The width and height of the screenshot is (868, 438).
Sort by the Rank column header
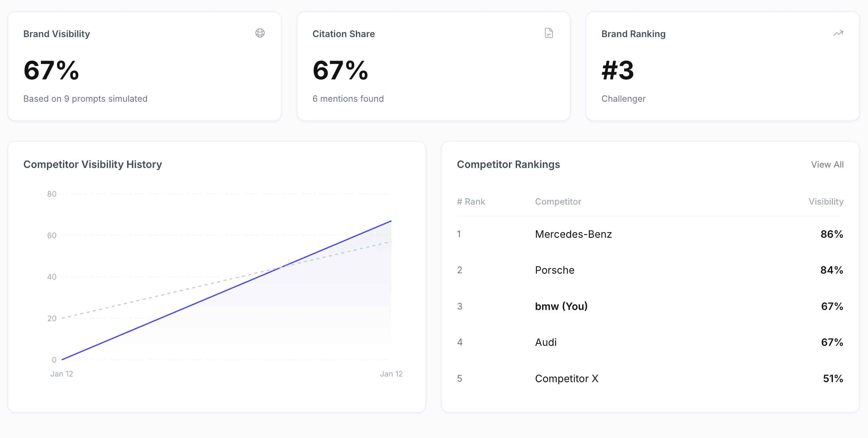(471, 201)
